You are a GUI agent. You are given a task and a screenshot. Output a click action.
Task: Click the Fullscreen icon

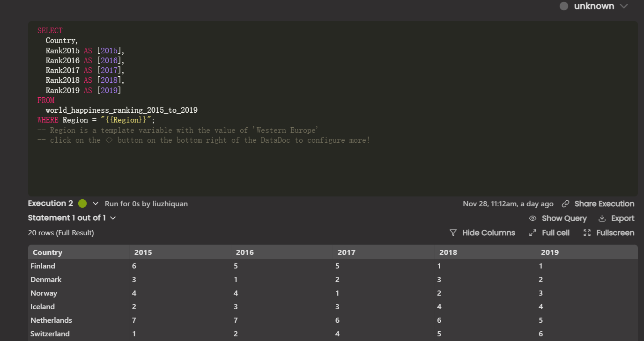point(587,233)
